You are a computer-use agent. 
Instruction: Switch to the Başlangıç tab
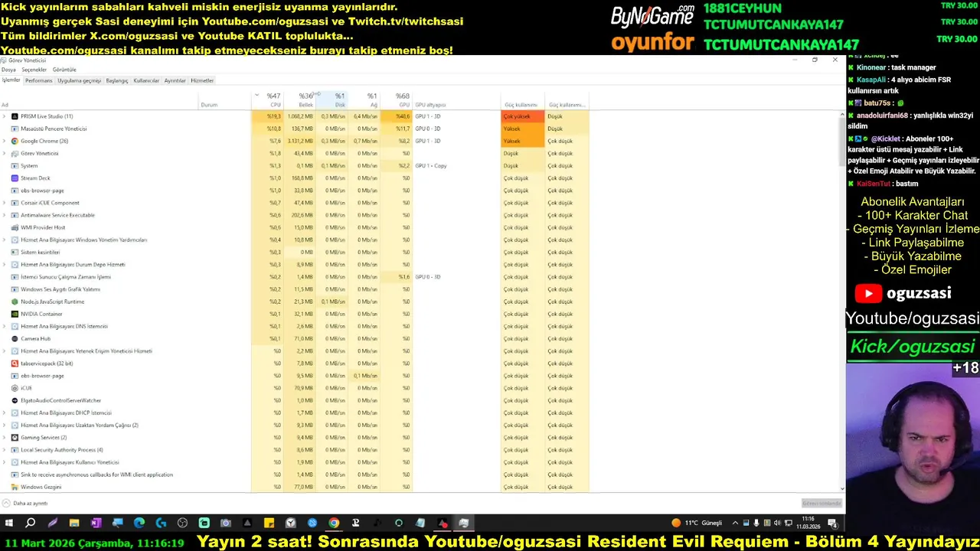point(117,80)
